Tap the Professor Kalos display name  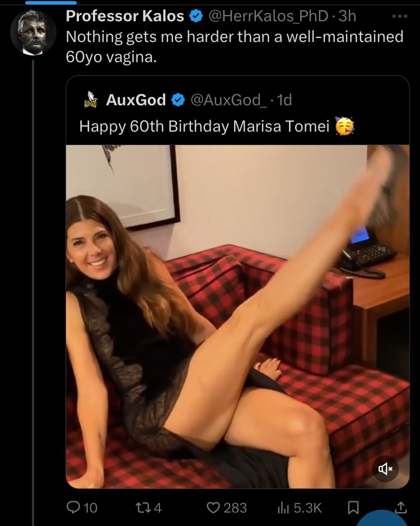(125, 16)
